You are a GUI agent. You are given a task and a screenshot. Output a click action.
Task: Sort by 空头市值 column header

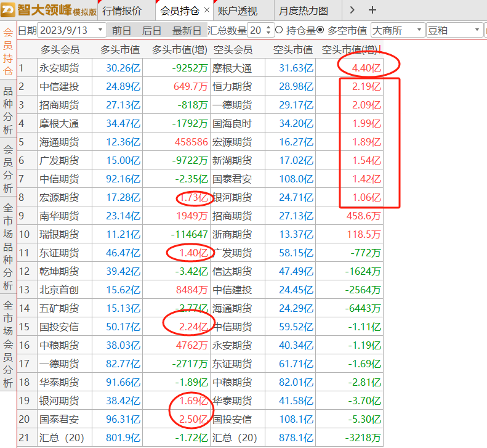click(292, 49)
